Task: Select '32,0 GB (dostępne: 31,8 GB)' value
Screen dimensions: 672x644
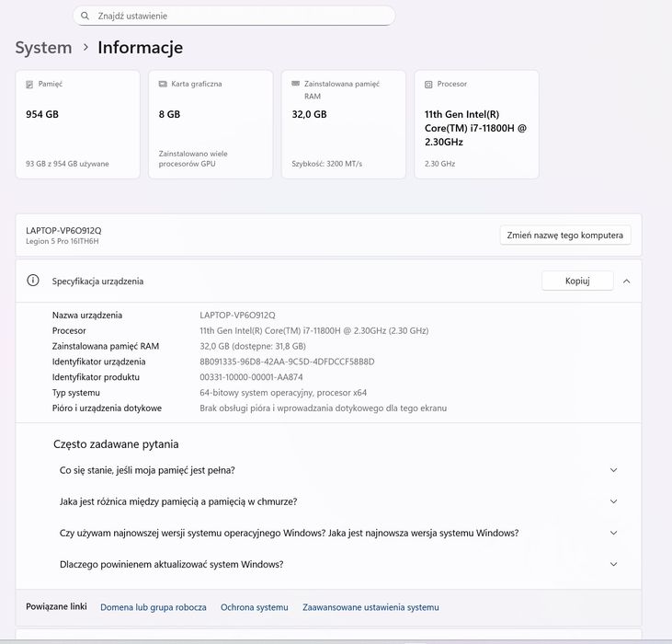Action: [x=253, y=346]
